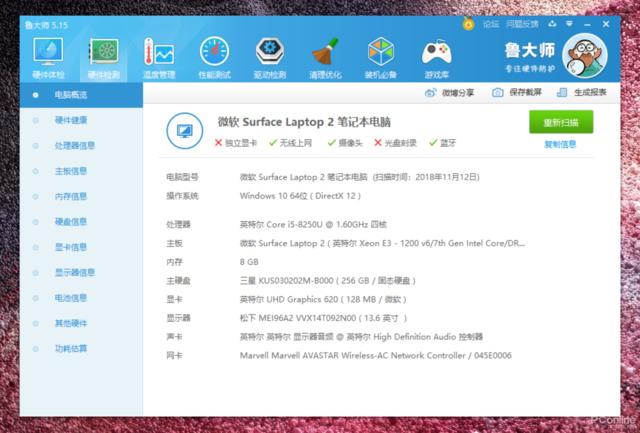Open 装机必备 cube icon
Screen dimensions: 640x433
coord(381,56)
